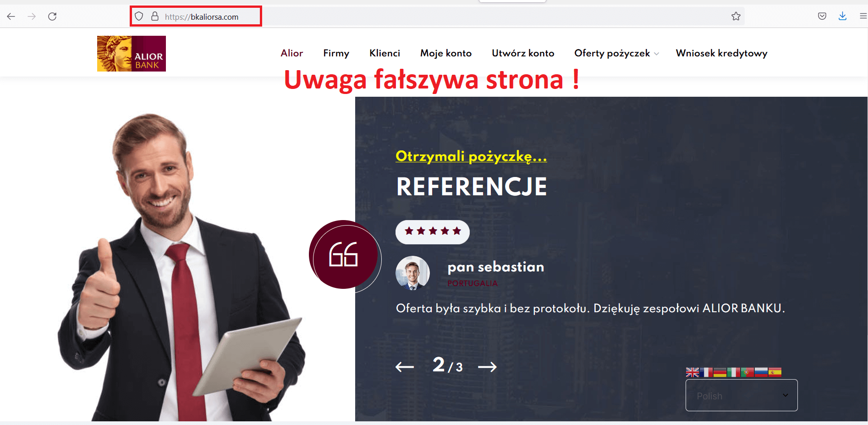The image size is (868, 425).
Task: Click the pan sebastian name text
Action: (x=496, y=267)
